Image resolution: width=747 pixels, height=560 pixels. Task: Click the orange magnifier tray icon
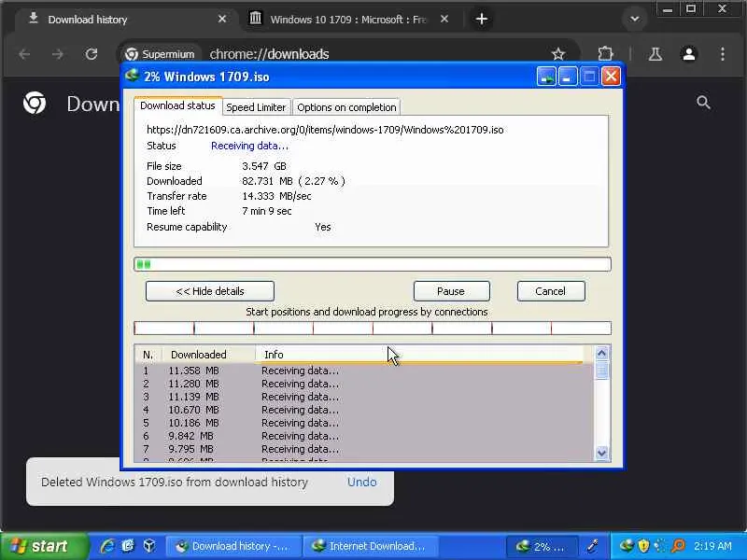coord(678,546)
